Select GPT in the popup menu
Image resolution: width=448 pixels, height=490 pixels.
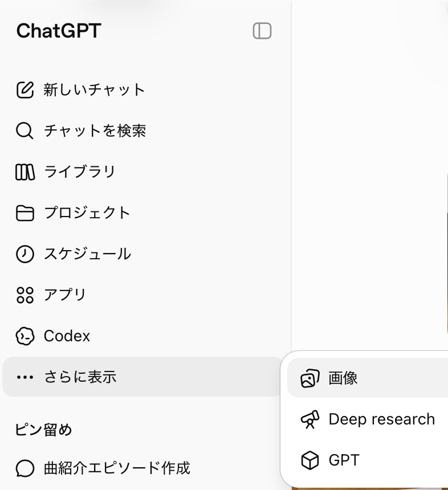click(368, 460)
